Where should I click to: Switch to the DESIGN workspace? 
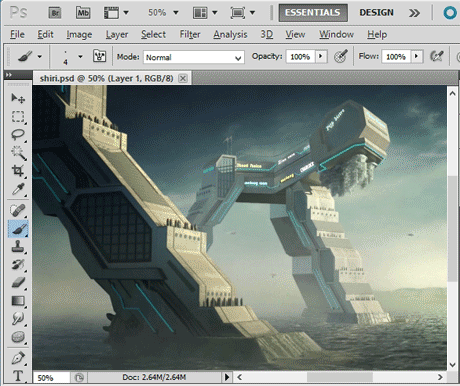pos(376,13)
